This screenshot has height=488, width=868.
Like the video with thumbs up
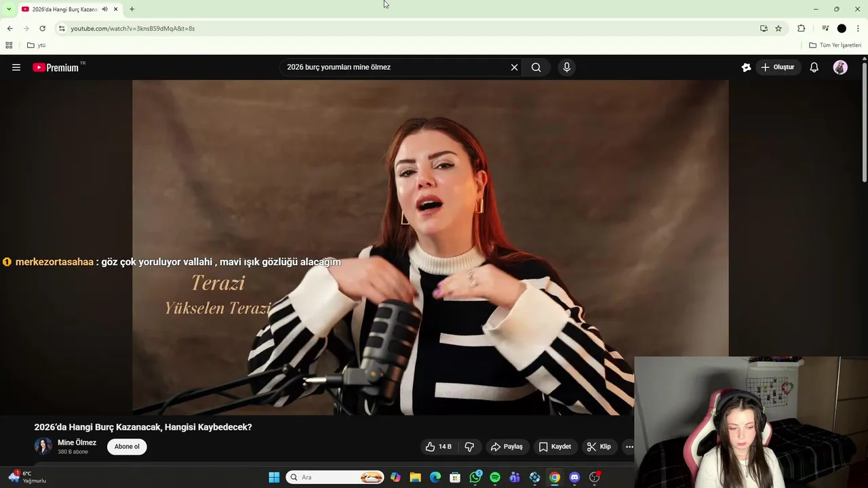(438, 447)
